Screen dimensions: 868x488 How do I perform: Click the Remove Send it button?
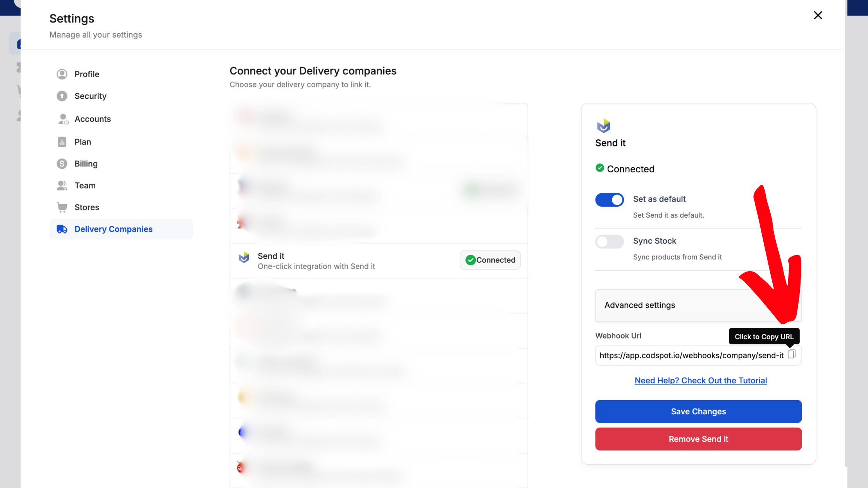tap(698, 439)
